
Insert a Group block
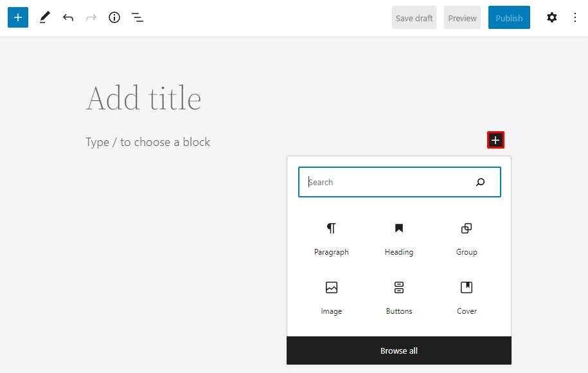(x=467, y=239)
